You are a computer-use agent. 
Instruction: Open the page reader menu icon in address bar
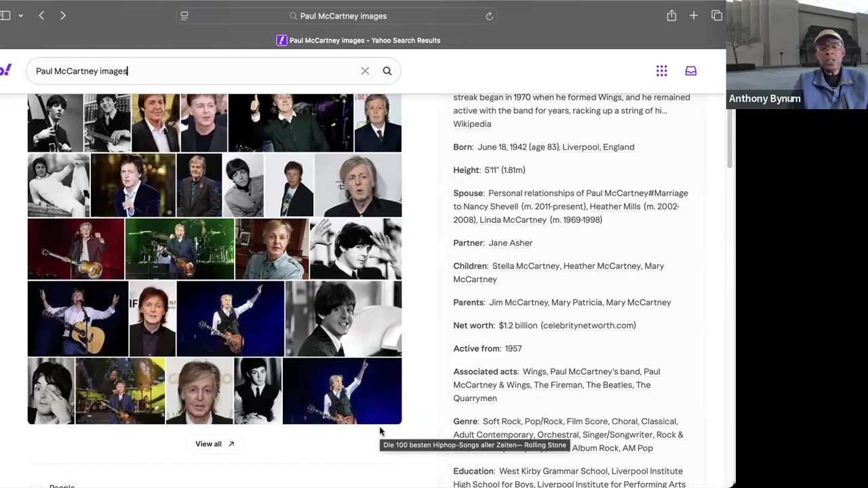[x=184, y=16]
